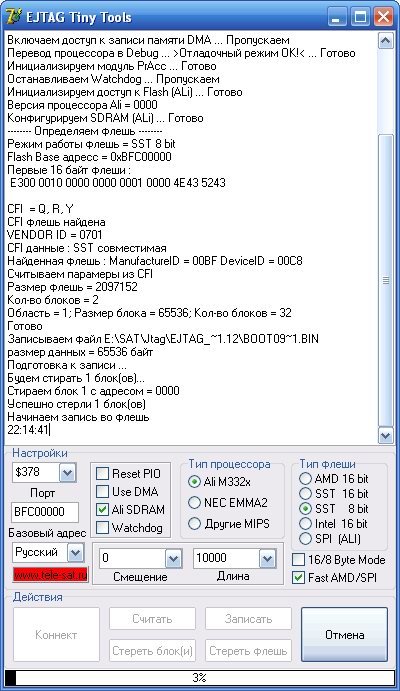400x691 pixels.
Task: Choose AMD 16 bit flash type
Action: pyautogui.click(x=305, y=479)
